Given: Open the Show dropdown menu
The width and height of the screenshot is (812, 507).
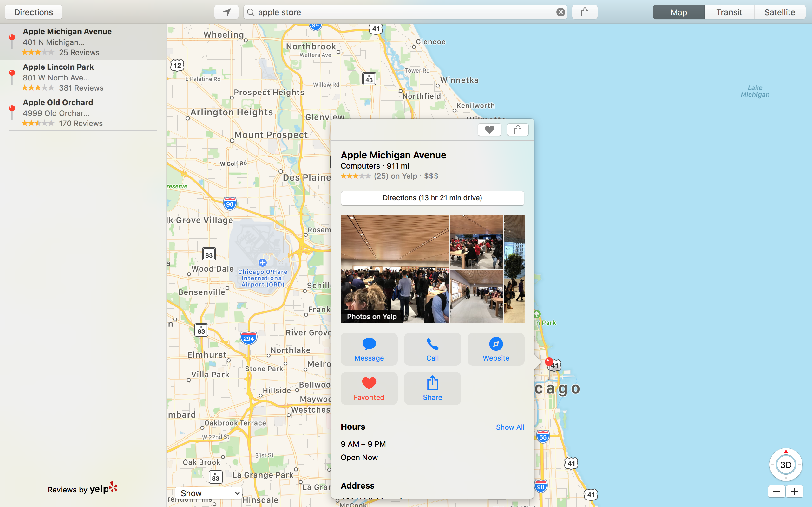Looking at the screenshot, I should 209,493.
